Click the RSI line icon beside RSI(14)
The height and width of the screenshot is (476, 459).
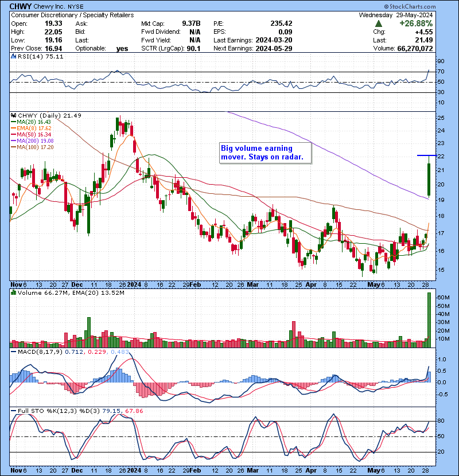coord(14,56)
